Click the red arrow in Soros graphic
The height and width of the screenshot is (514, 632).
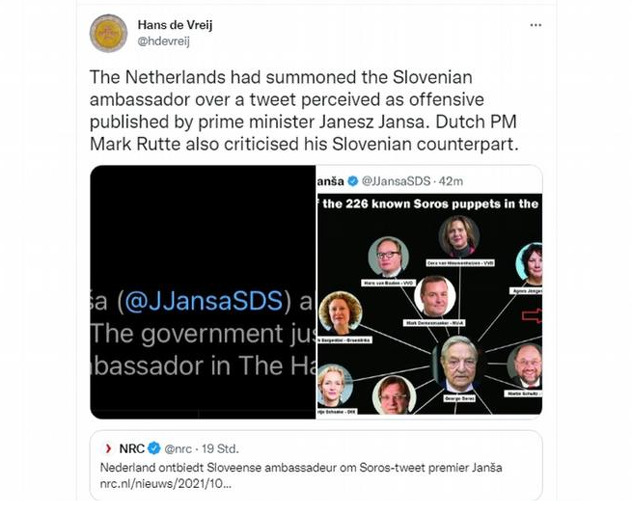[532, 316]
